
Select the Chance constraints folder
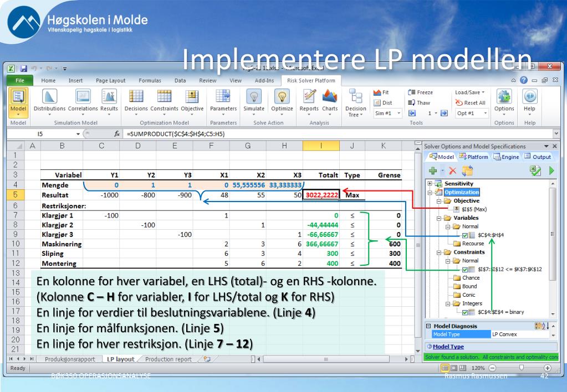coord(471,278)
